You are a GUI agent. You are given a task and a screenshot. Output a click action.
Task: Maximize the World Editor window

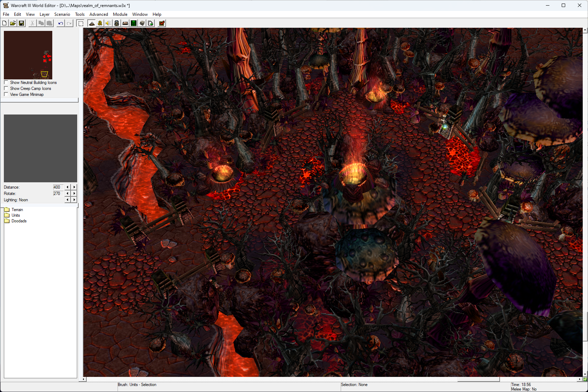563,5
